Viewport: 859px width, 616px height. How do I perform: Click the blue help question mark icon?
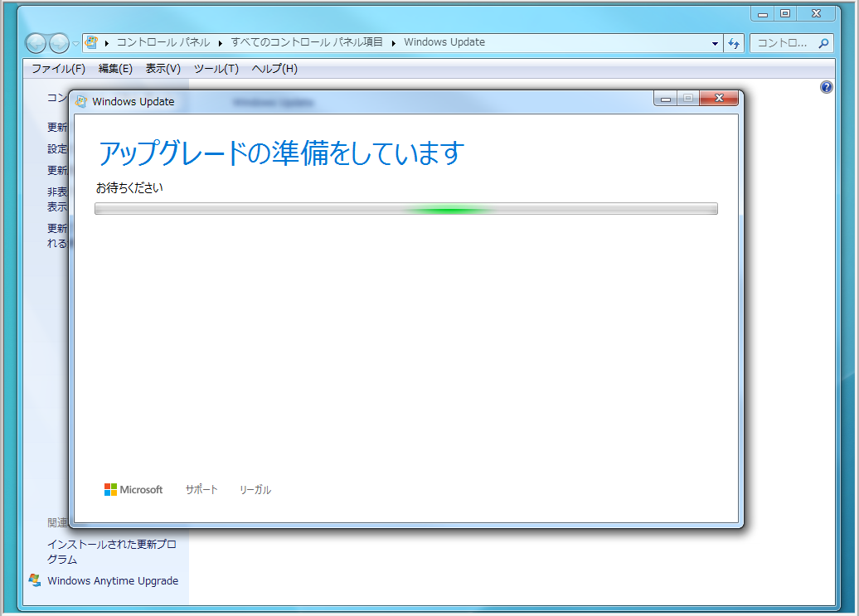827,87
